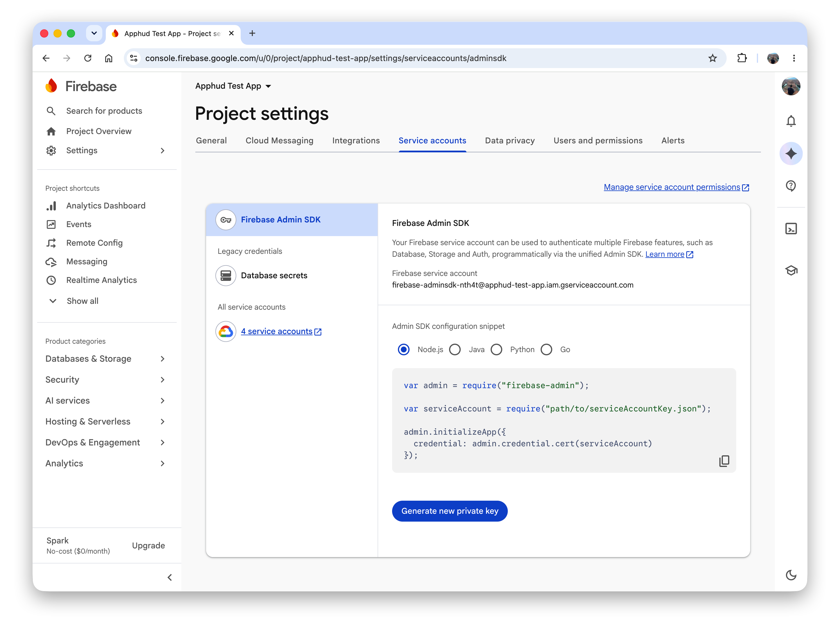Click the help question mark icon

coord(791,186)
